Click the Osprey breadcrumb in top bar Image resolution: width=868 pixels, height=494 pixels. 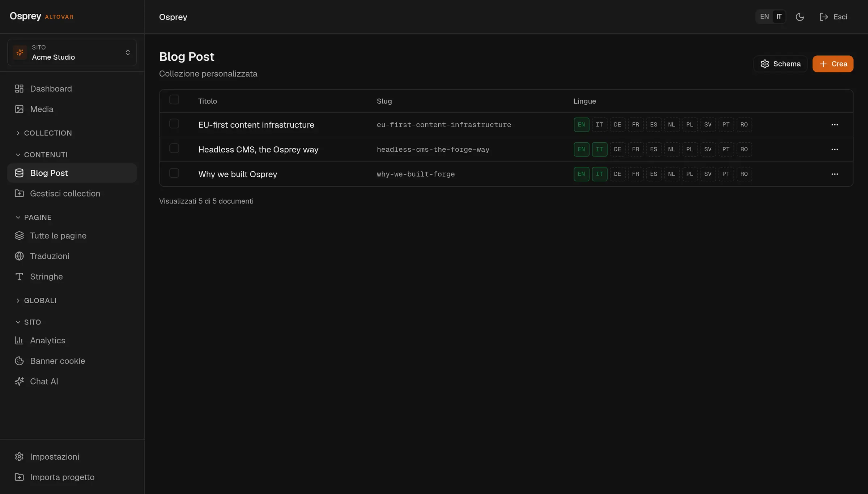(x=173, y=17)
